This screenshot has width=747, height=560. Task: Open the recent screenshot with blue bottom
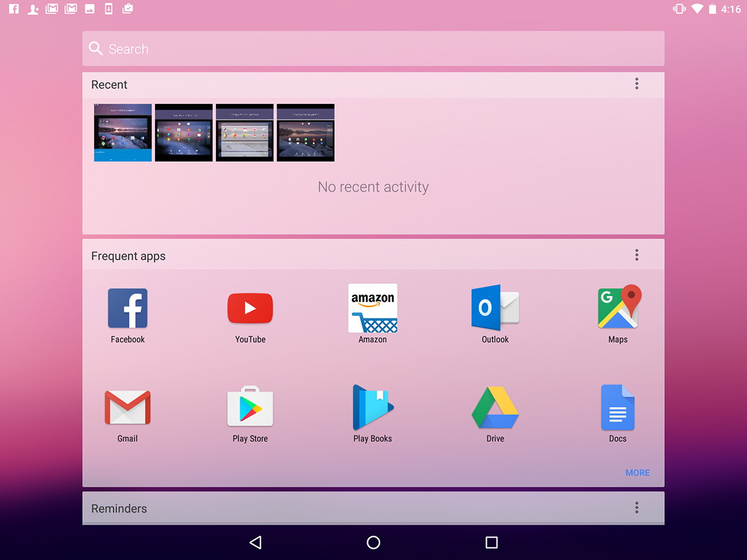[x=123, y=133]
